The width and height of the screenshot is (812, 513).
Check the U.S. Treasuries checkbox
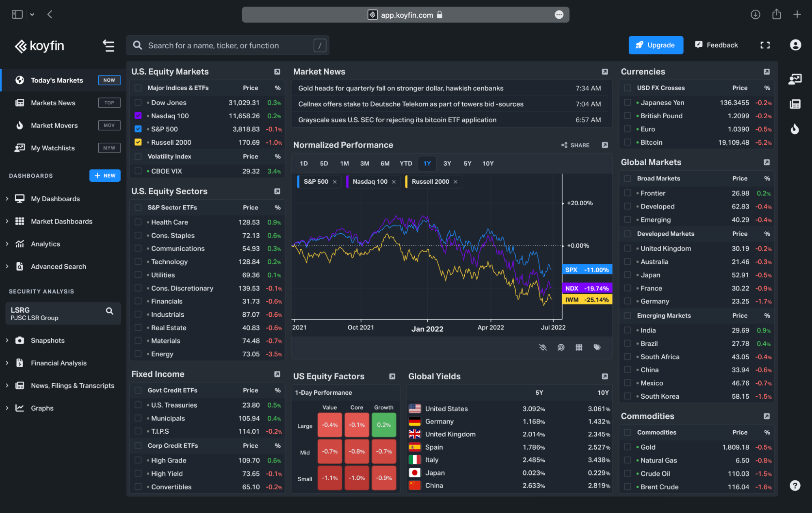coord(138,405)
